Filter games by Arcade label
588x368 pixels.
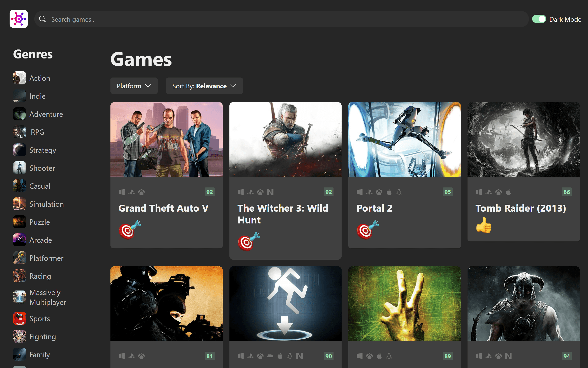tap(41, 240)
